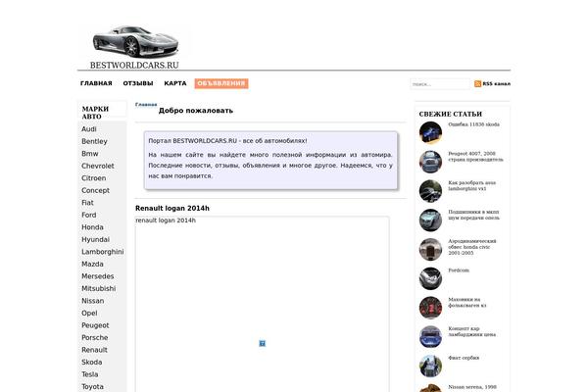The image size is (588, 392).
Task: Click the broken image placeholder icon in the article
Action: (262, 343)
